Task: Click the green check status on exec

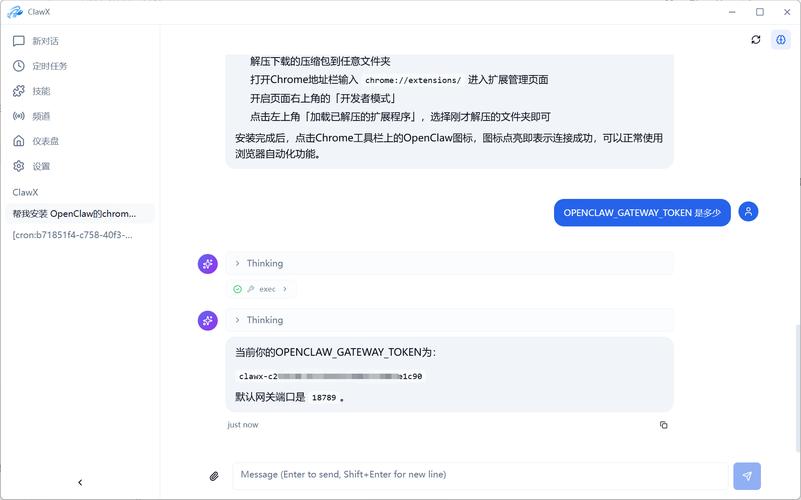Action: point(238,289)
